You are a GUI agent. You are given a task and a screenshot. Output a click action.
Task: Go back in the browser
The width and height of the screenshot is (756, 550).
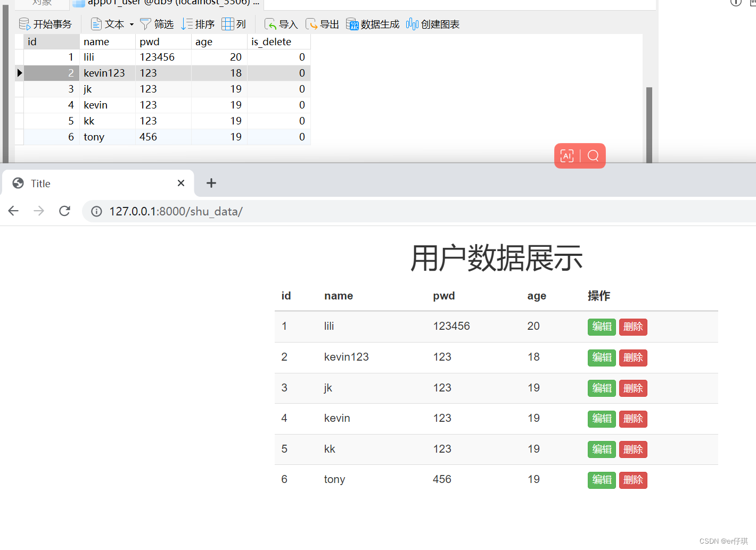13,211
